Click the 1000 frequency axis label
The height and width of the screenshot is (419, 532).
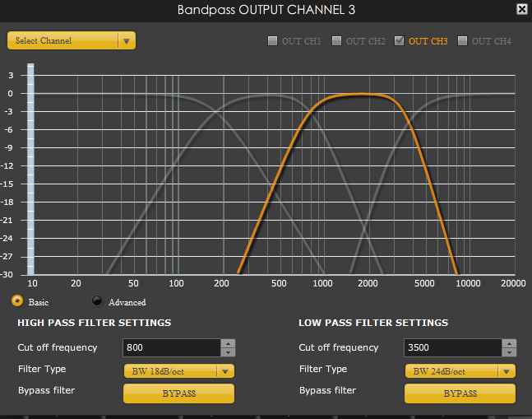[322, 283]
